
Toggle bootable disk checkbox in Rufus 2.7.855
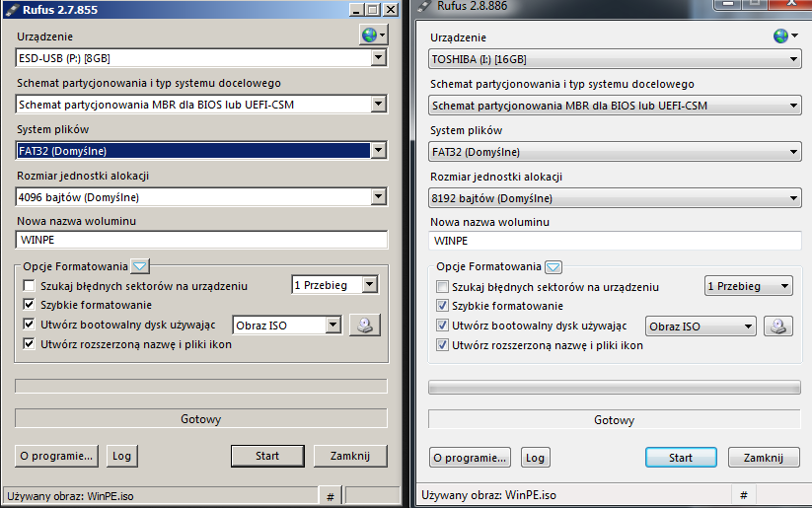pyautogui.click(x=29, y=325)
